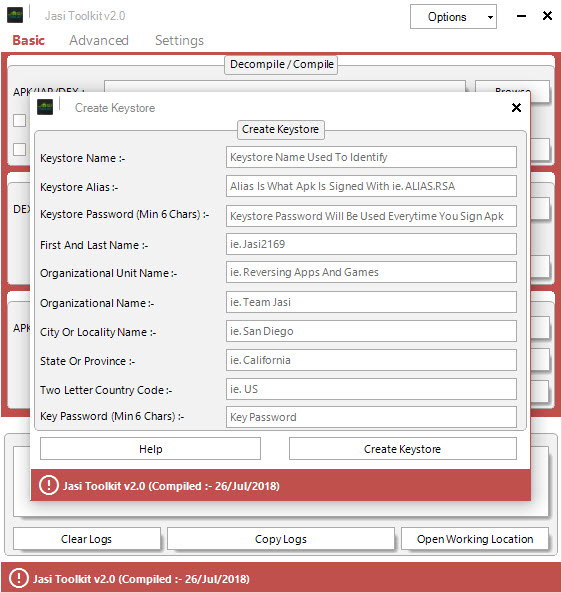
Task: Toggle the second checkbox behind the dialog
Action: tap(19, 149)
